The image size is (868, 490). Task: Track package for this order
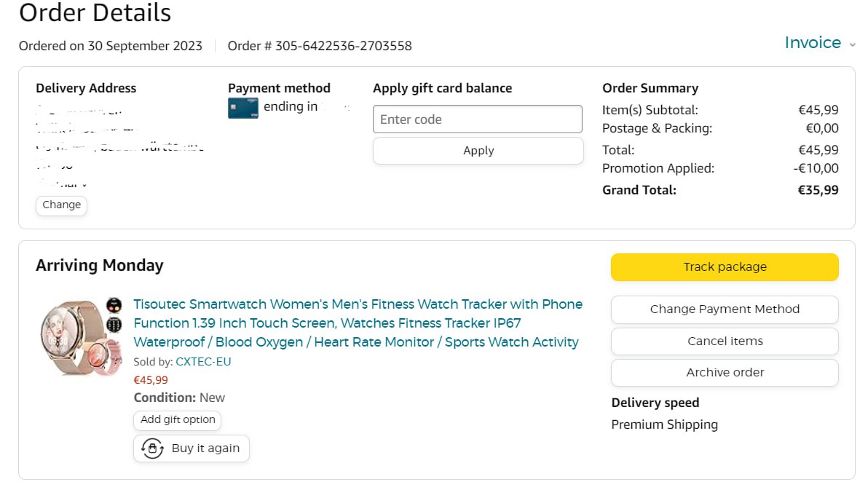click(724, 267)
